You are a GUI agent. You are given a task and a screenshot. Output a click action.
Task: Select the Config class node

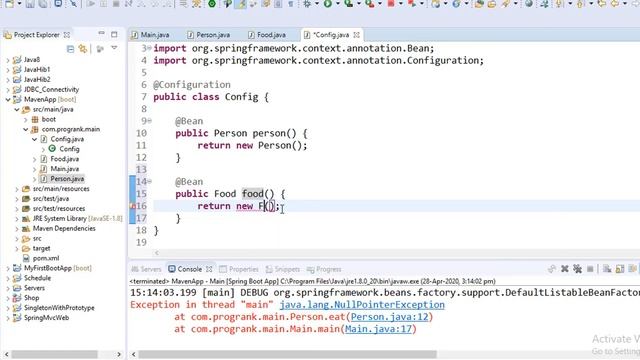[69, 149]
